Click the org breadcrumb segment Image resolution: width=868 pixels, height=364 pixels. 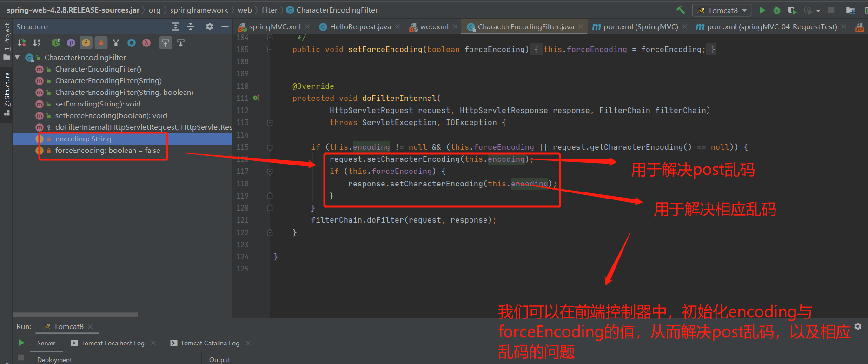(x=155, y=10)
